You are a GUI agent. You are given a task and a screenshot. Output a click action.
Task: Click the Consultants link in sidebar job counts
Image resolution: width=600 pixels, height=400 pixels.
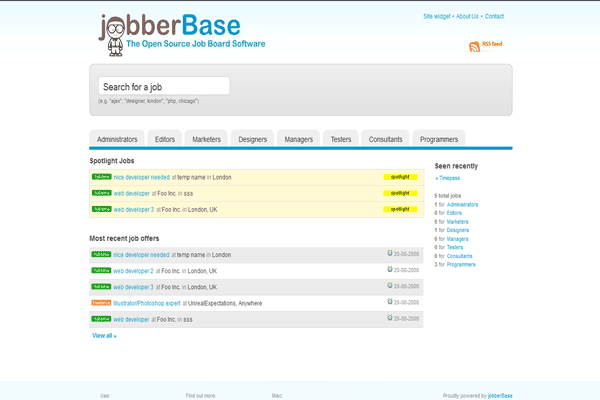coord(460,255)
